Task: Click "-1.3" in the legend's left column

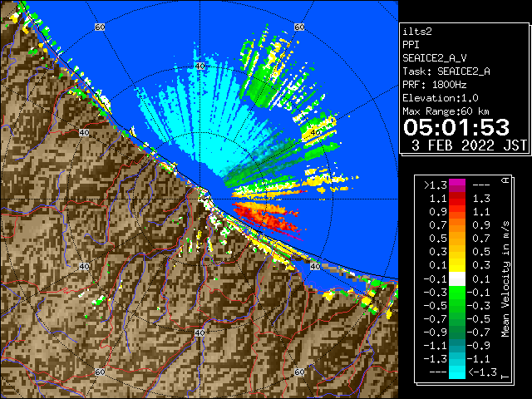Action: point(436,358)
